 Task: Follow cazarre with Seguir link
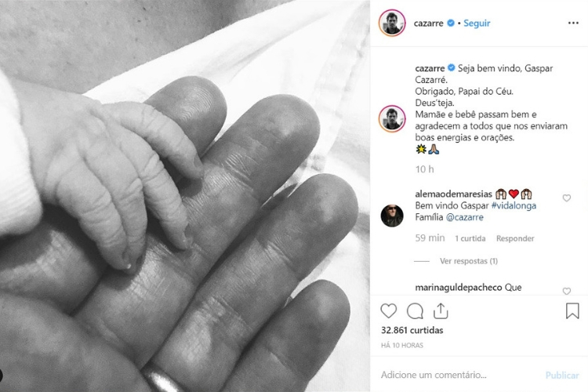click(477, 24)
